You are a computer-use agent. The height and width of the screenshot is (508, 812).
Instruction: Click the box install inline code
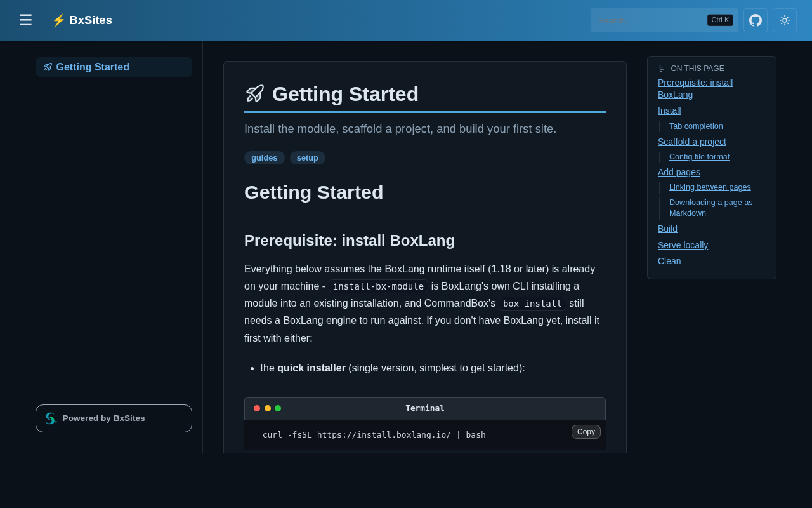coord(532,304)
